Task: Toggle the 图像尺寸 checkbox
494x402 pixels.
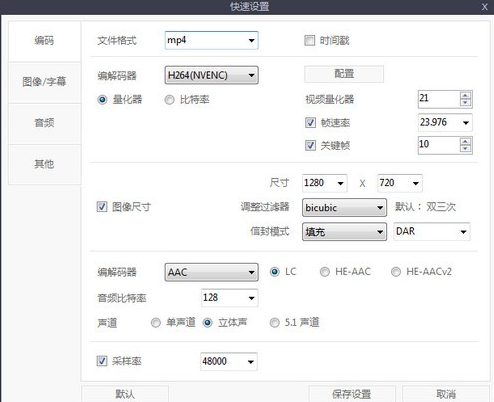Action: pos(102,207)
